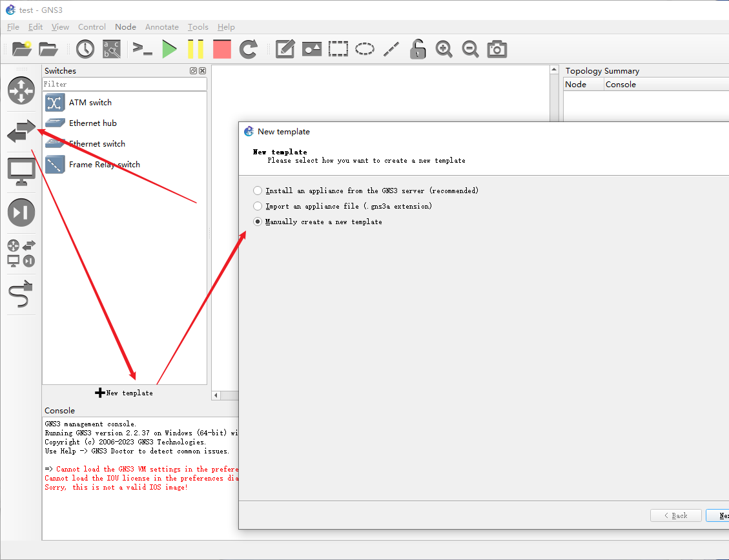Open the File menu
Image resolution: width=729 pixels, height=560 pixels.
click(x=13, y=27)
